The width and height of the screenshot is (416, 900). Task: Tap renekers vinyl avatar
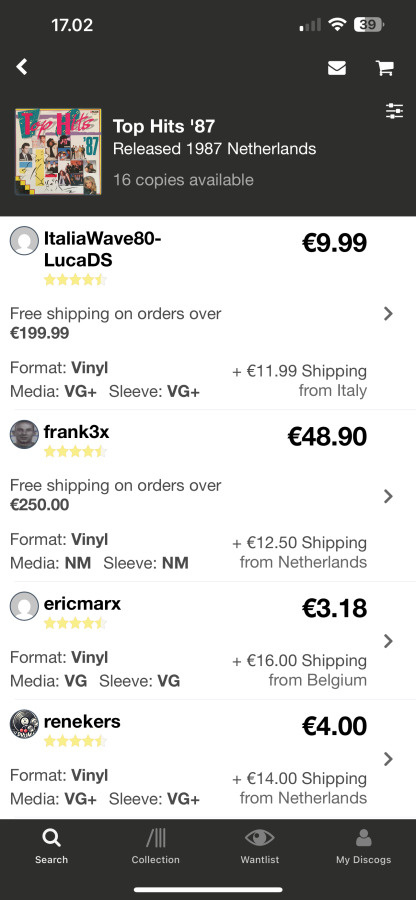click(x=24, y=724)
